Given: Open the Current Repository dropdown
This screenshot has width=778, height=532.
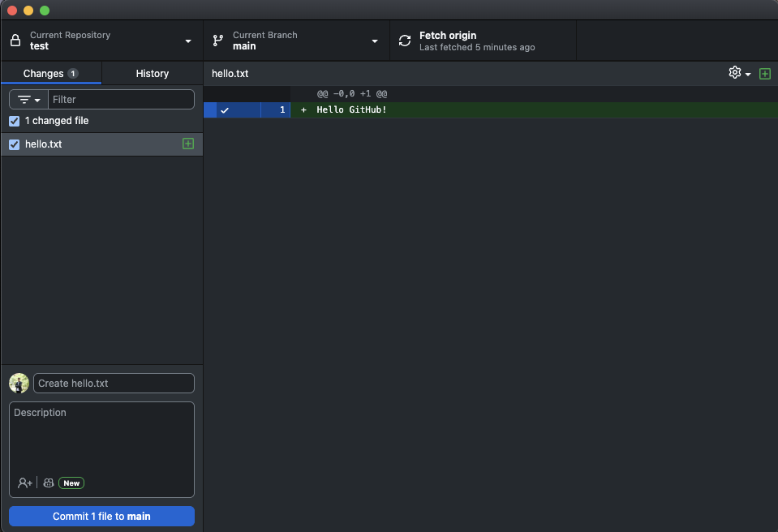Looking at the screenshot, I should (x=101, y=41).
